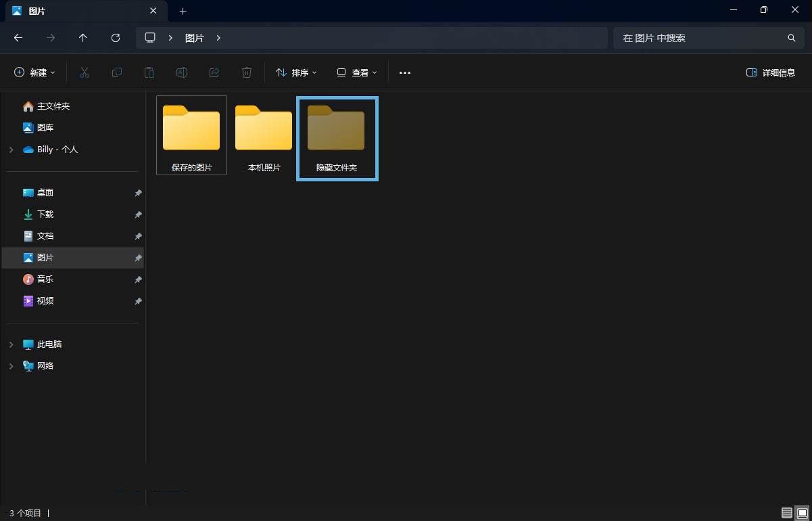Select the 本机照片 folder
The width and height of the screenshot is (812, 521).
[264, 138]
